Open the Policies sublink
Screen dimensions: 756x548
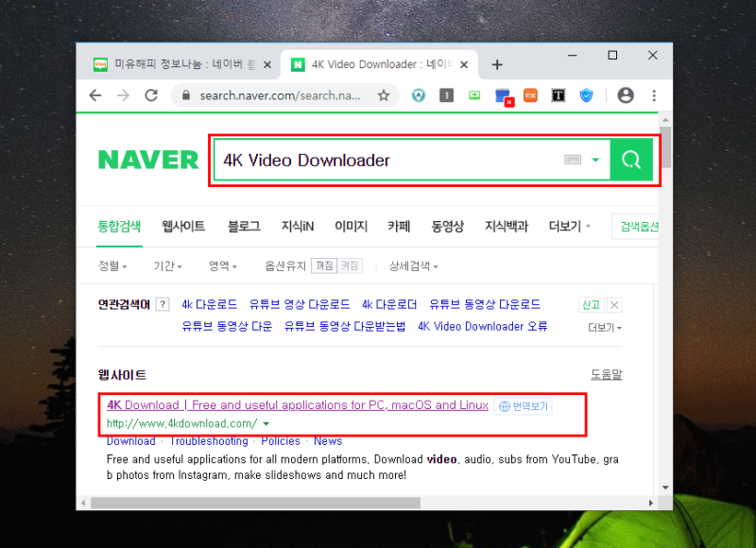tap(281, 441)
